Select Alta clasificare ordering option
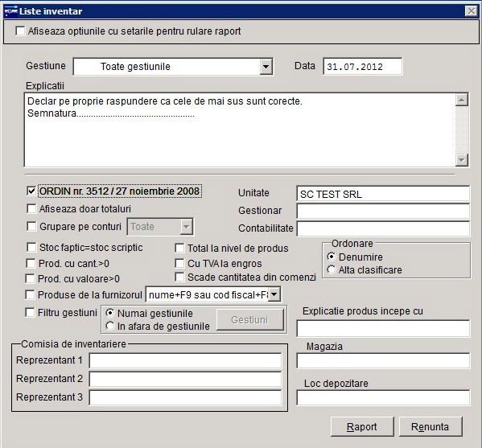 (x=332, y=269)
